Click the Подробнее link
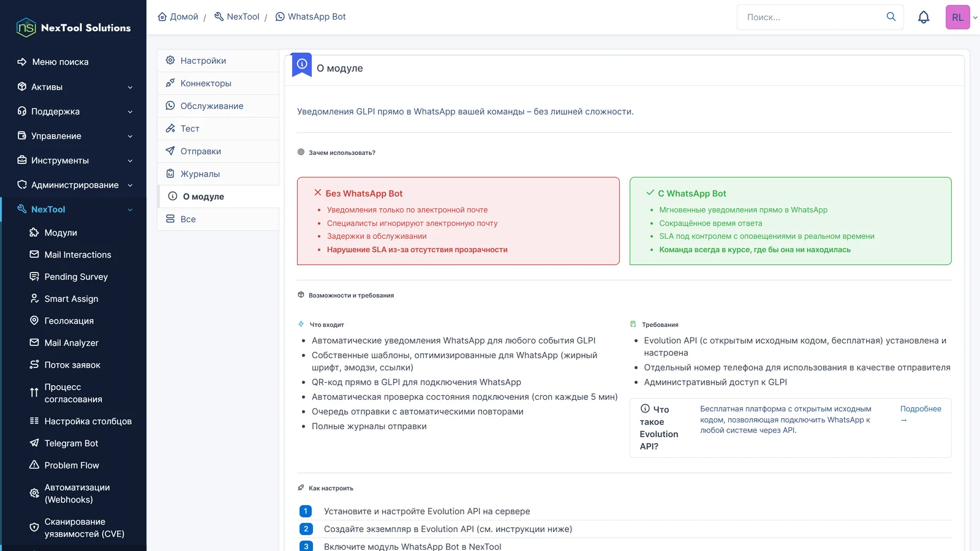This screenshot has width=980, height=551. 920,414
